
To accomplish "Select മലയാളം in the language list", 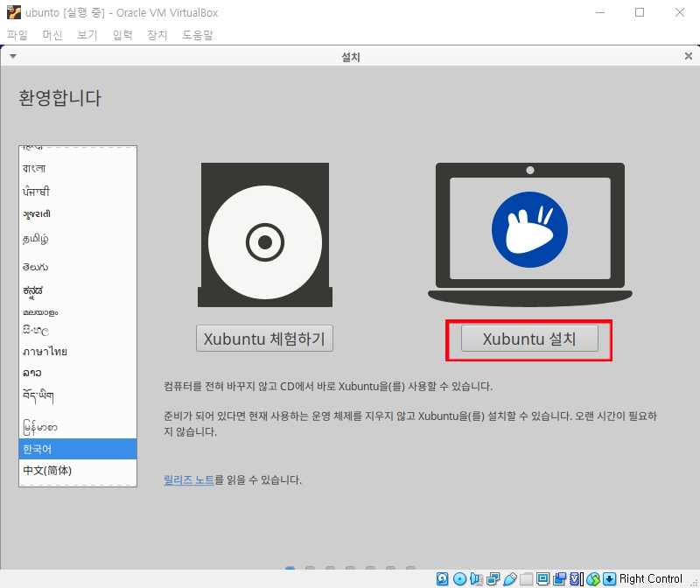I will coord(78,312).
